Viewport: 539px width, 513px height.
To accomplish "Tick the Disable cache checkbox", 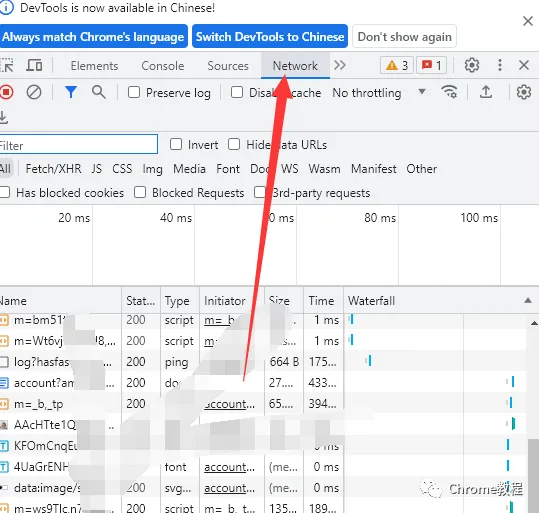I will pos(237,92).
